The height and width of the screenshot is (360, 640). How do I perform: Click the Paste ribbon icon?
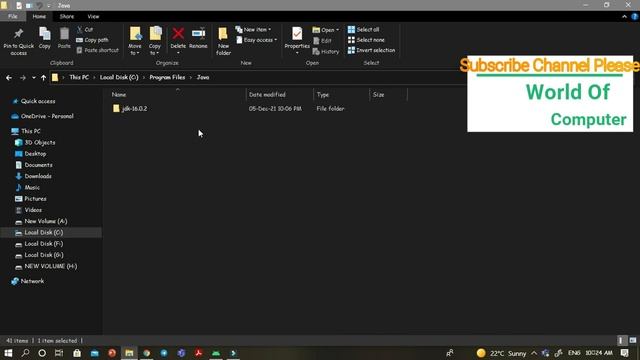[64, 38]
